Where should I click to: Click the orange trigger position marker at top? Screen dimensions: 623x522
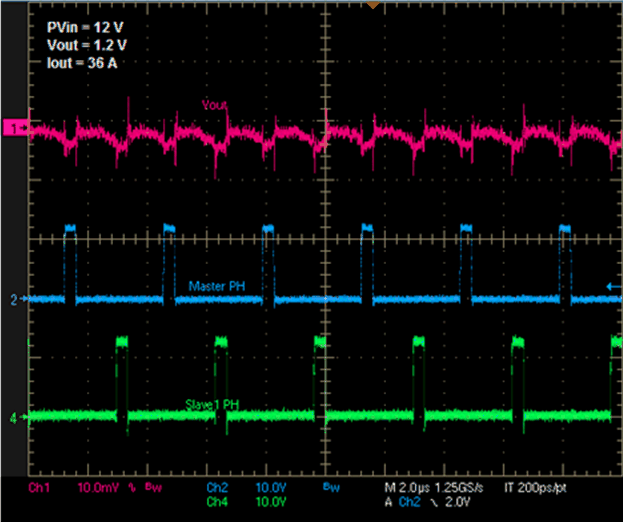tap(373, 5)
